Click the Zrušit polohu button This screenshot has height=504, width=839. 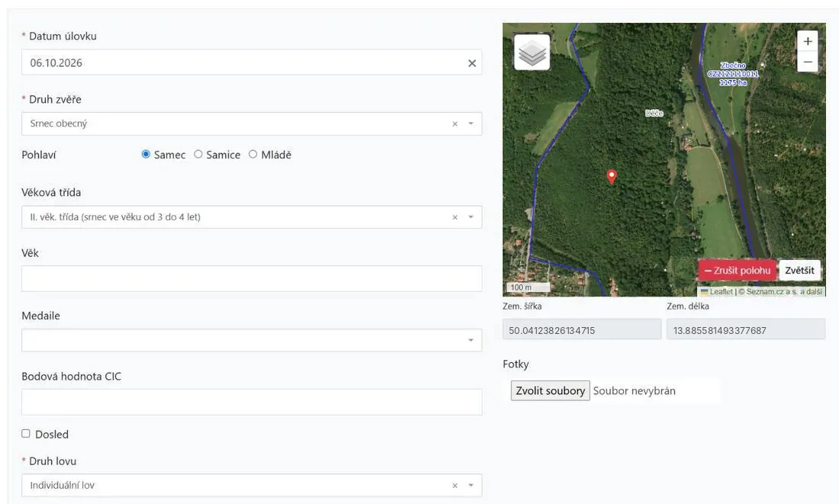[x=738, y=270]
